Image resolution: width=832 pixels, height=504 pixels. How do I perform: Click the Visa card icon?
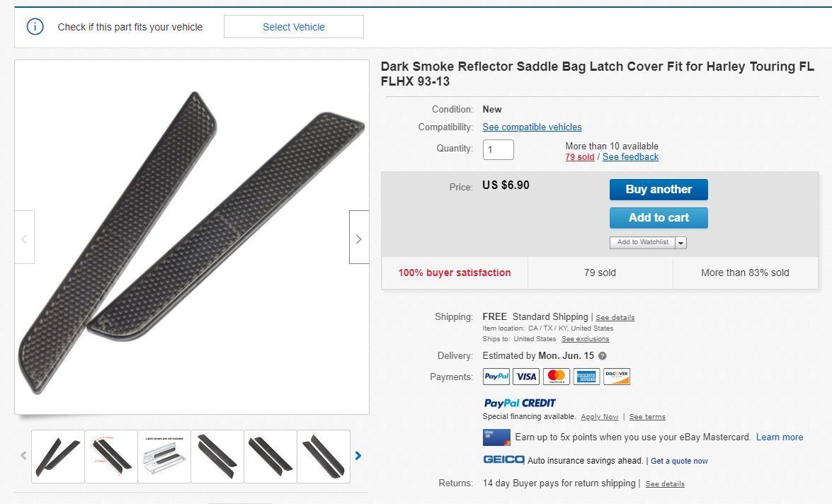[x=526, y=377]
